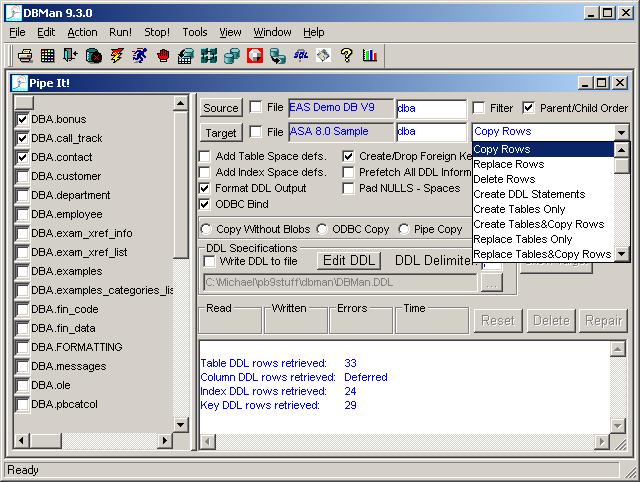The image size is (640, 482).
Task: Click the Edit DDL button
Action: (x=348, y=260)
